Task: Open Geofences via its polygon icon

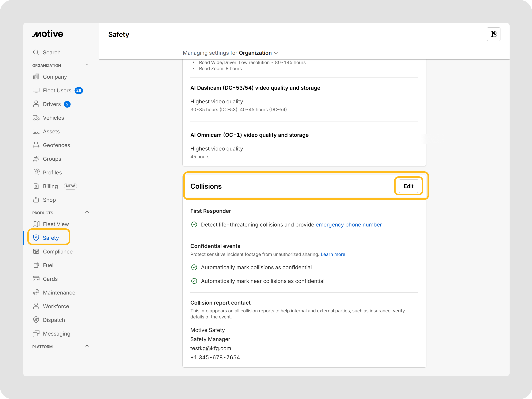Action: tap(36, 145)
